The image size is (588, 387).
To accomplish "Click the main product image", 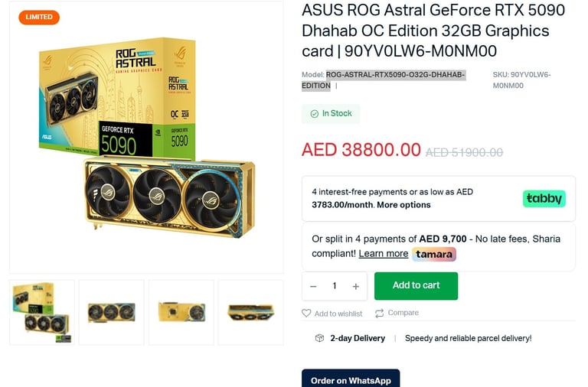I will (x=146, y=137).
